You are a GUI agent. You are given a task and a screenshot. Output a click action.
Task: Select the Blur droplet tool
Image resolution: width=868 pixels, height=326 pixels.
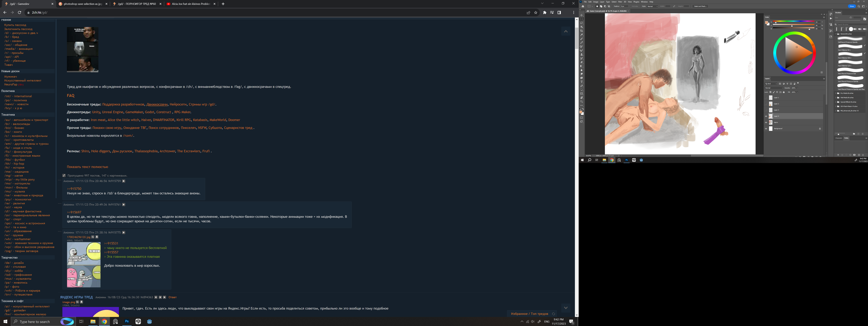pos(582,70)
